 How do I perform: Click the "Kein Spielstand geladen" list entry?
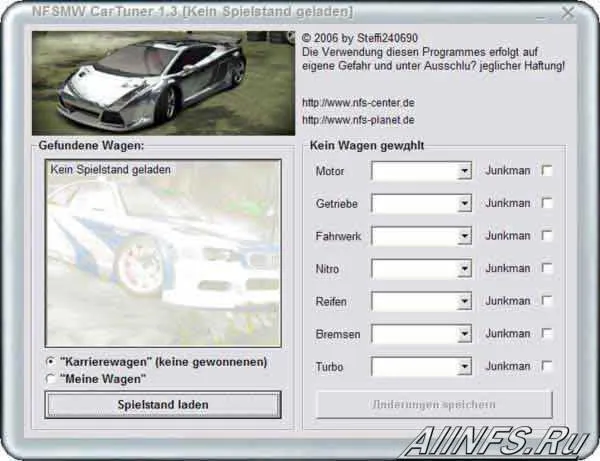110,170
